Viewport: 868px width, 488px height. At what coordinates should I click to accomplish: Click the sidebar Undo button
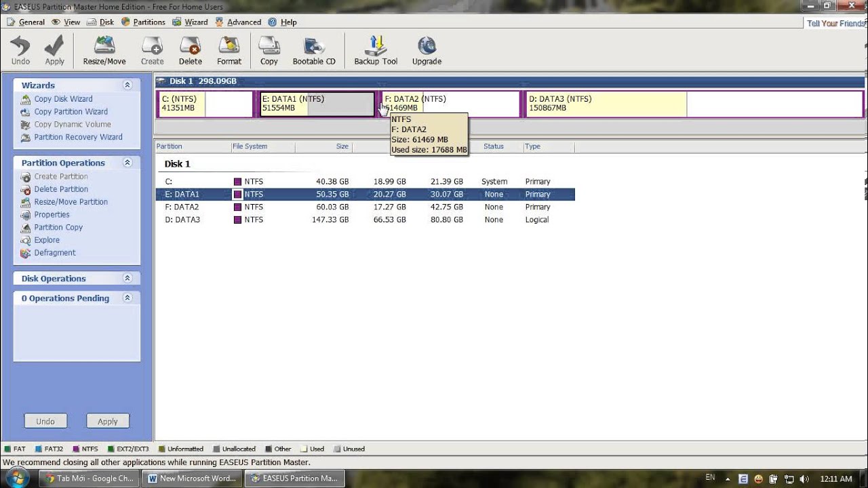pos(45,421)
